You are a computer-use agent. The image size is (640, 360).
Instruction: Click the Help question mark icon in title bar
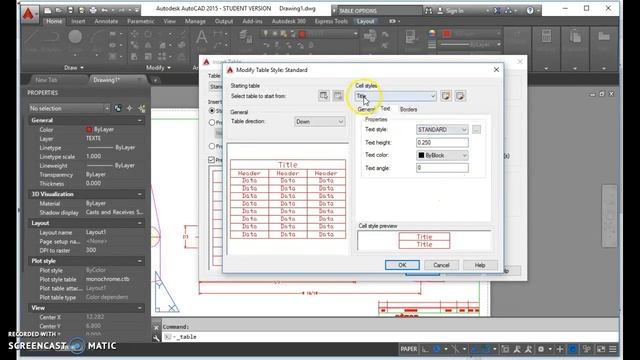click(x=530, y=11)
